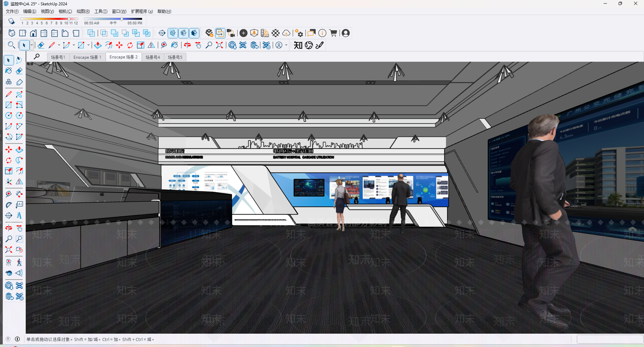
Task: Open the 相机(C) camera menu
Action: tap(65, 11)
